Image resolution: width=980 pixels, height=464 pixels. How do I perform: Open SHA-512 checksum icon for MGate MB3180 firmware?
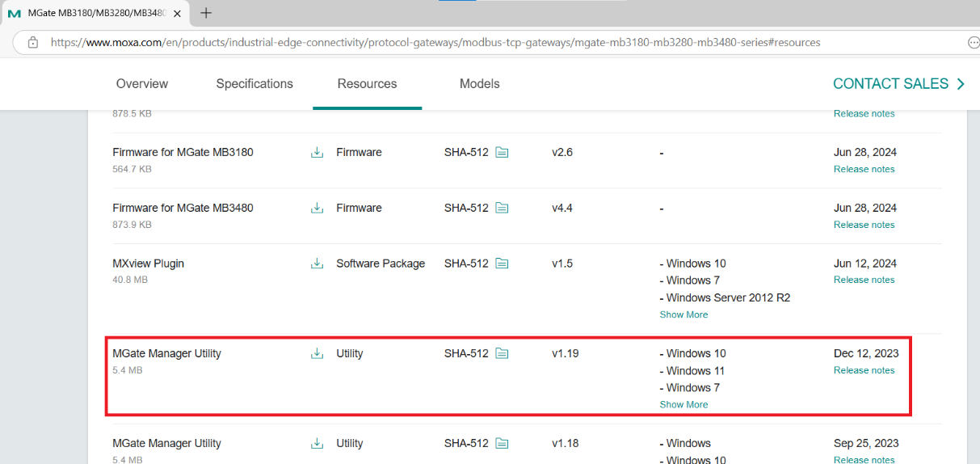click(502, 152)
